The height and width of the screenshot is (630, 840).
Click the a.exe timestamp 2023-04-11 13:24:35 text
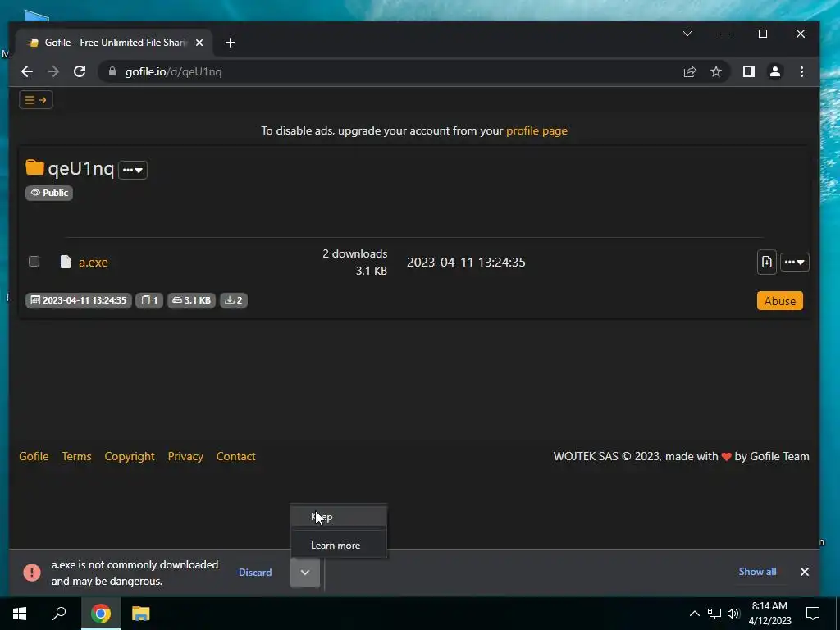coord(466,262)
